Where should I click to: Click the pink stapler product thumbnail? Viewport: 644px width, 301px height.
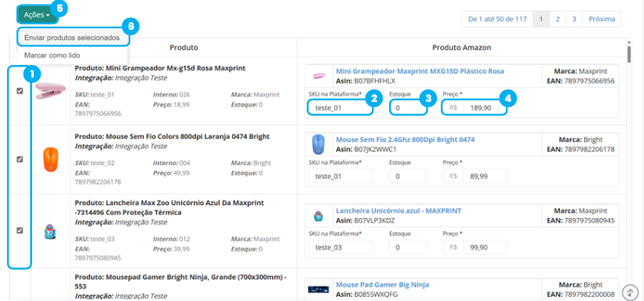point(50,91)
